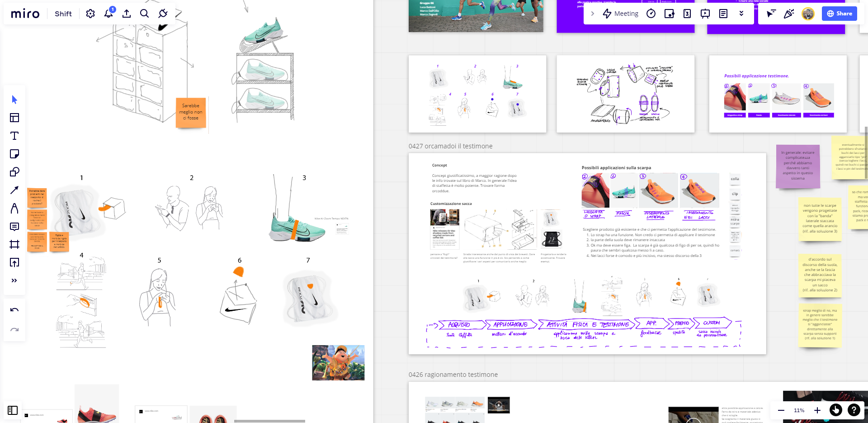
Task: Select the Frame tool
Action: tap(14, 244)
